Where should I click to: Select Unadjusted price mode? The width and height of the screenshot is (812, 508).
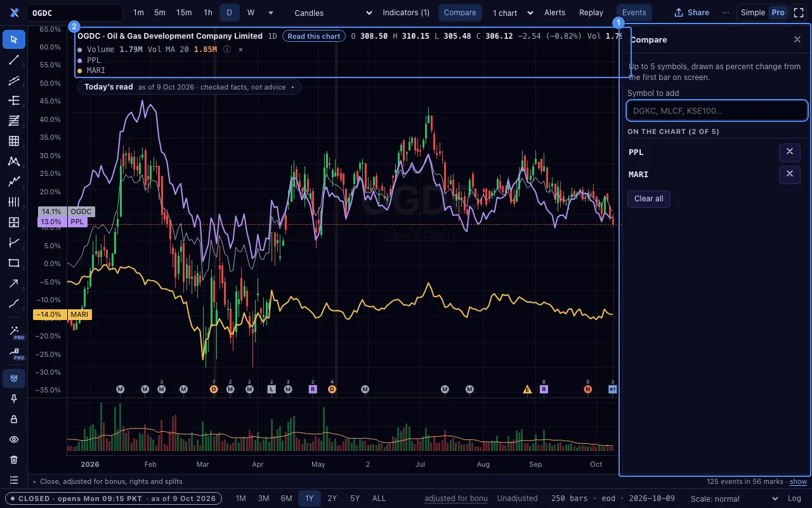click(517, 498)
